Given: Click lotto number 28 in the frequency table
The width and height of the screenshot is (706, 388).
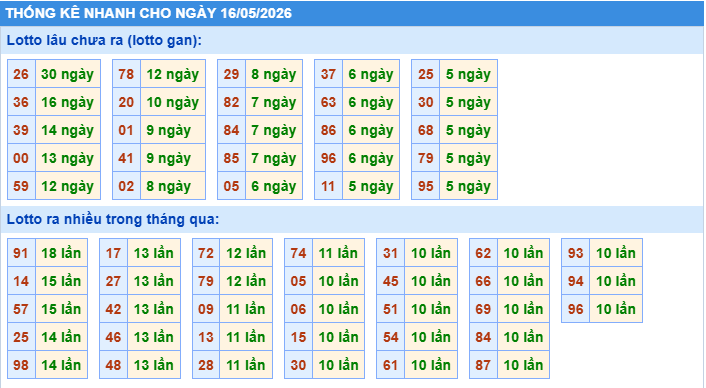Looking at the screenshot, I should [x=206, y=365].
